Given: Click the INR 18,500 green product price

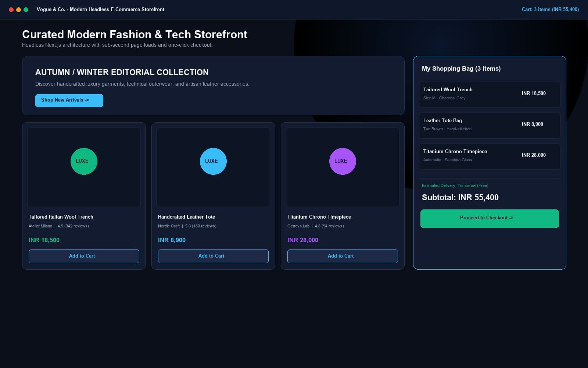Looking at the screenshot, I should point(44,240).
